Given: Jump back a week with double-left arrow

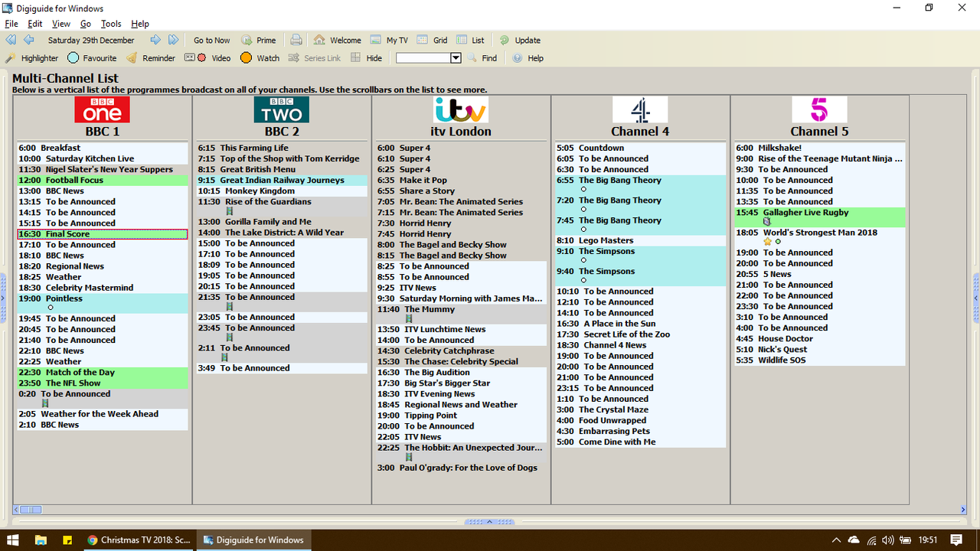Looking at the screenshot, I should click(x=11, y=40).
